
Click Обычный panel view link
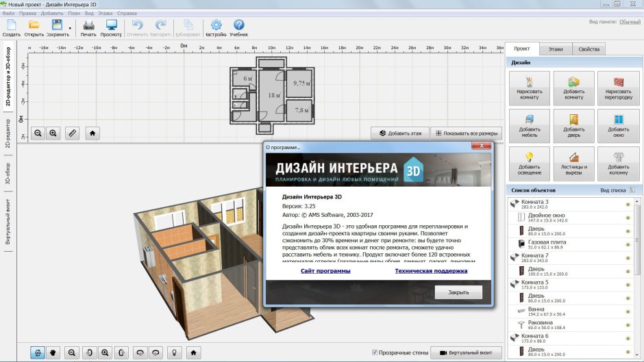click(630, 22)
